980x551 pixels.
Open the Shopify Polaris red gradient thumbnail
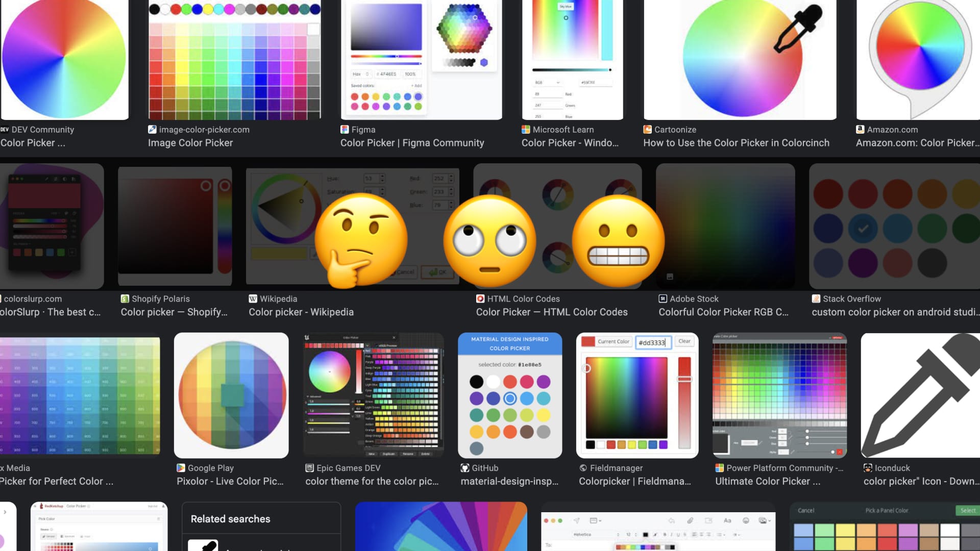pyautogui.click(x=175, y=226)
